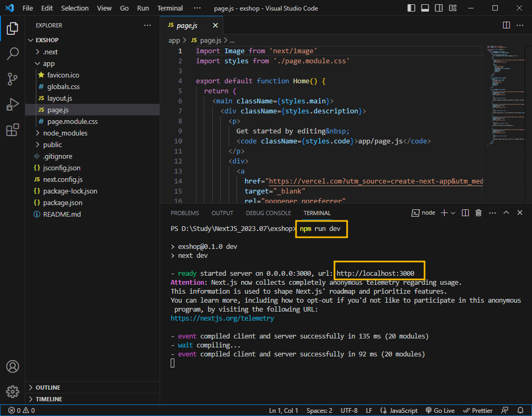
Task: Open the Go menu
Action: click(124, 8)
